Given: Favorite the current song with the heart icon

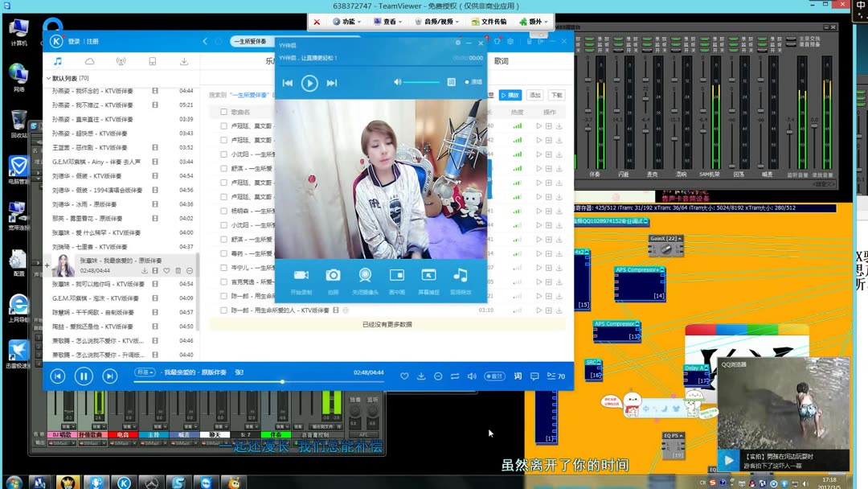Looking at the screenshot, I should point(404,376).
